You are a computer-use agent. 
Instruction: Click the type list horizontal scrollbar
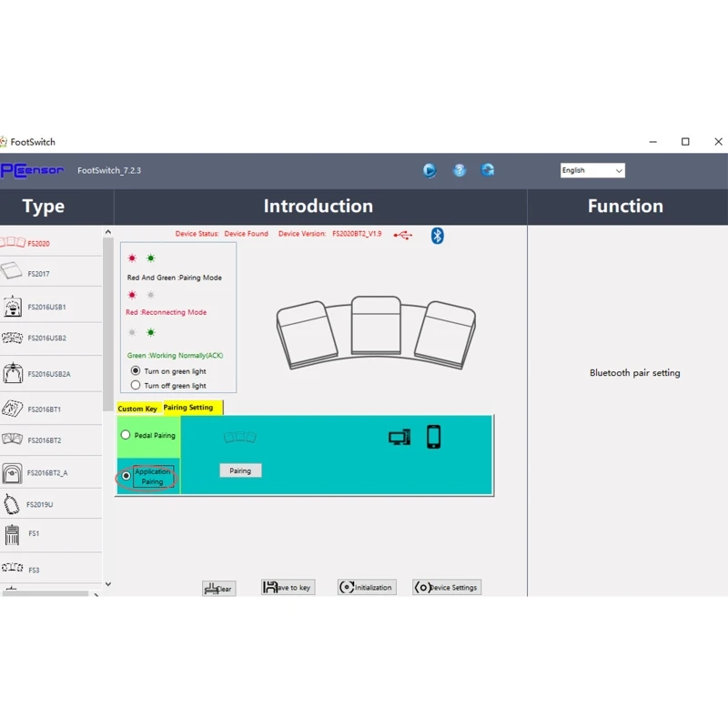tap(45, 594)
